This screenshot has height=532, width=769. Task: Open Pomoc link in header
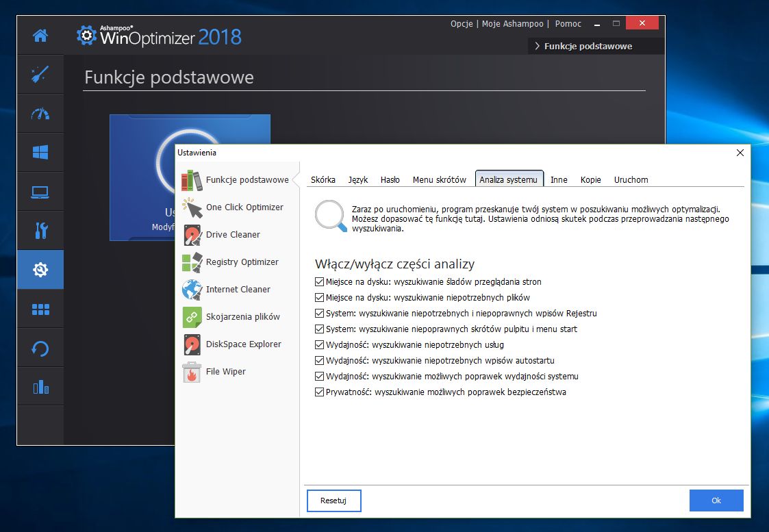click(568, 23)
